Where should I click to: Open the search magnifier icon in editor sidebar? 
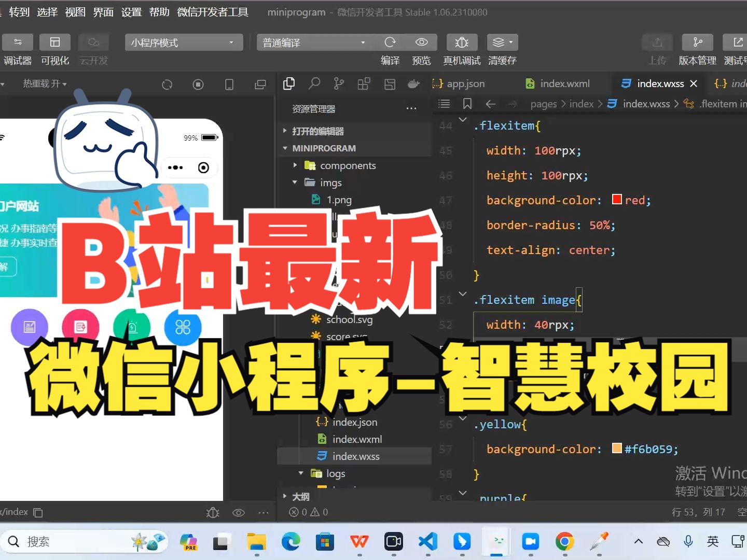[x=314, y=83]
